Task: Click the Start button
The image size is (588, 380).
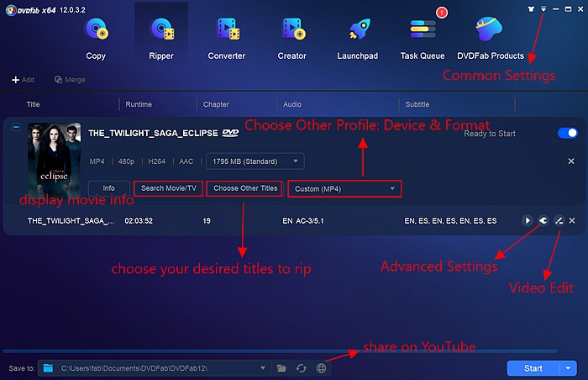Action: click(x=533, y=368)
